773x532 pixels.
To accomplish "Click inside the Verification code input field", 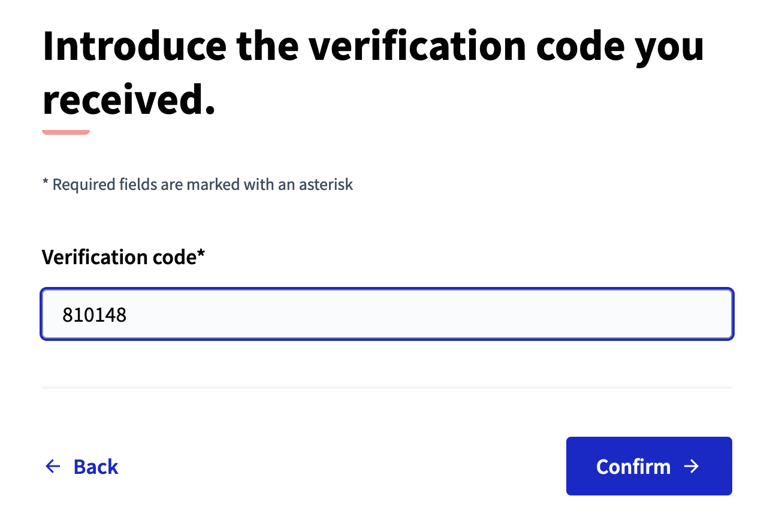I will point(386,314).
